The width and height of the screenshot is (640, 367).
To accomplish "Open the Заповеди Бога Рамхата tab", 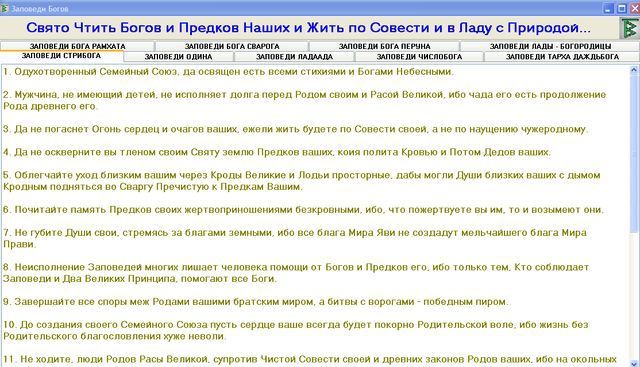I will point(77,46).
